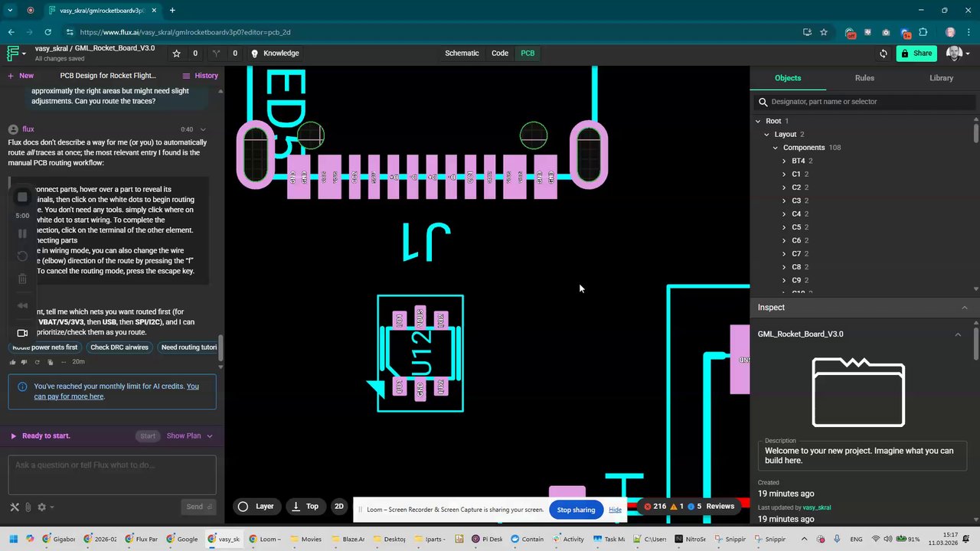Open the chat tools wrench icon
The height and width of the screenshot is (551, 980).
pos(15,507)
